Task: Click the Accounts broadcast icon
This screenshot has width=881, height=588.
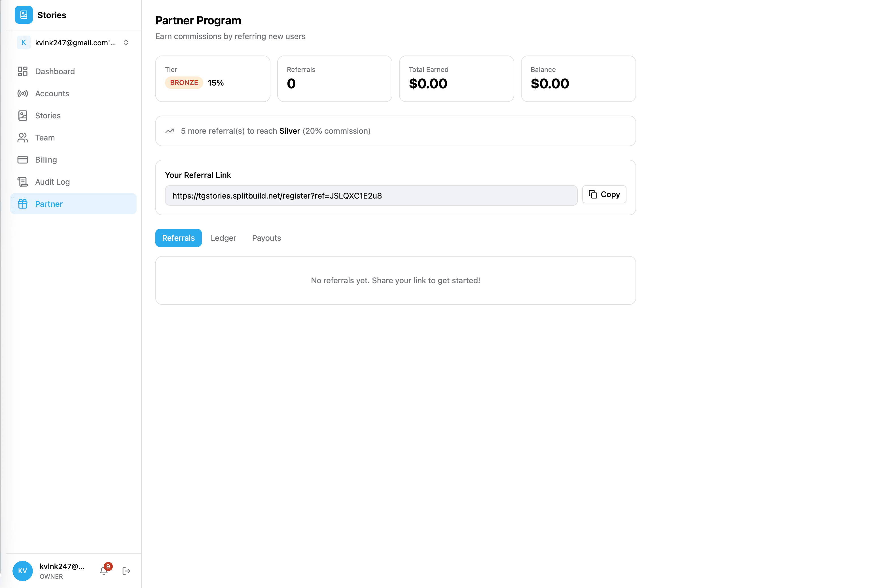Action: pos(22,93)
